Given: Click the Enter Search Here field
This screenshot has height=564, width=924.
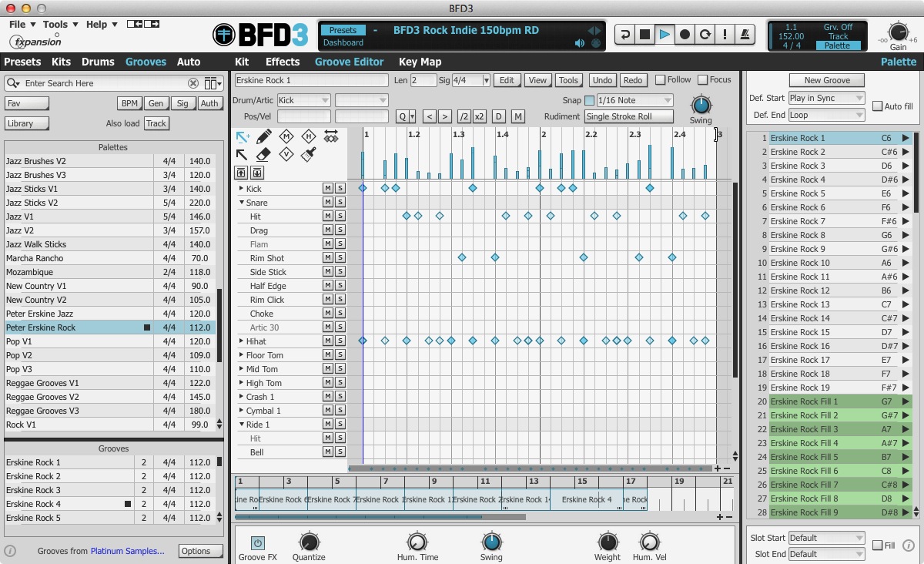Looking at the screenshot, I should point(105,83).
